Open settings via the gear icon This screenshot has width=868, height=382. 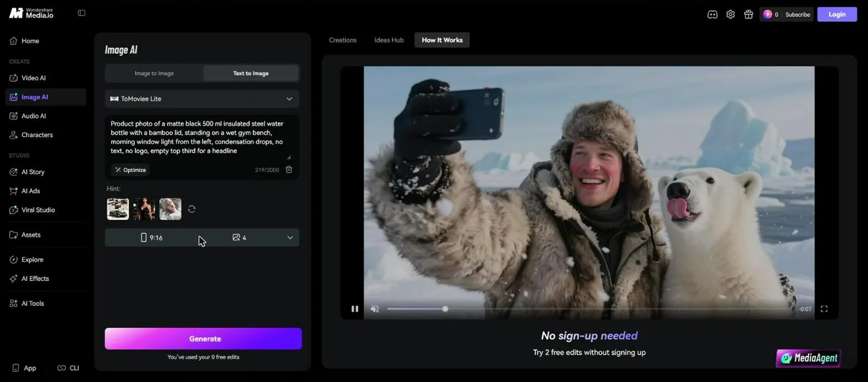pyautogui.click(x=730, y=14)
